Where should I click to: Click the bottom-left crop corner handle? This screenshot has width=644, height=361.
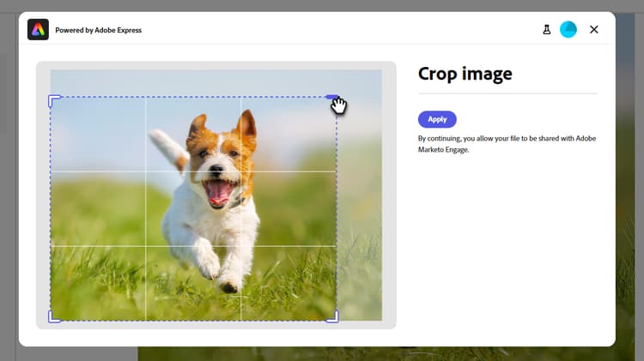pos(54,317)
